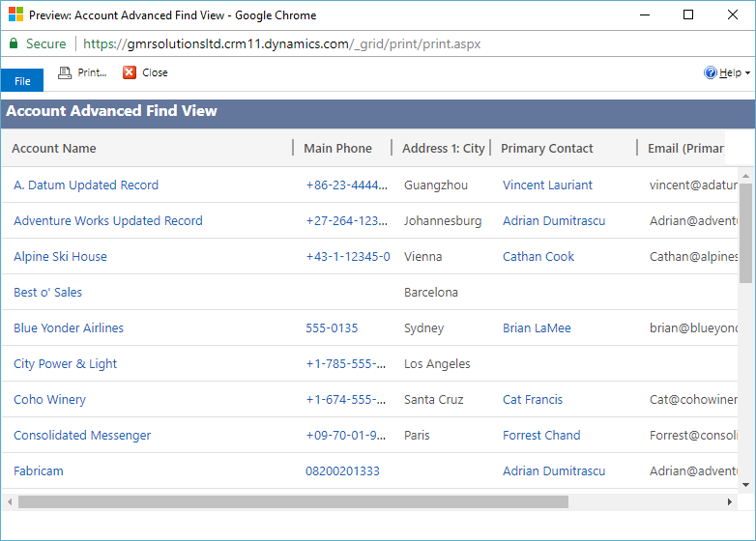
Task: Sort by Main Phone column header
Action: click(337, 149)
